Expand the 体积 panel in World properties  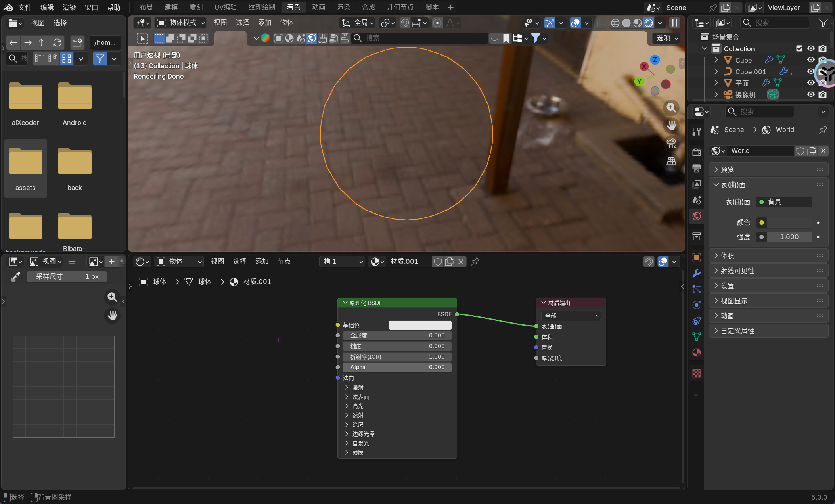point(727,255)
